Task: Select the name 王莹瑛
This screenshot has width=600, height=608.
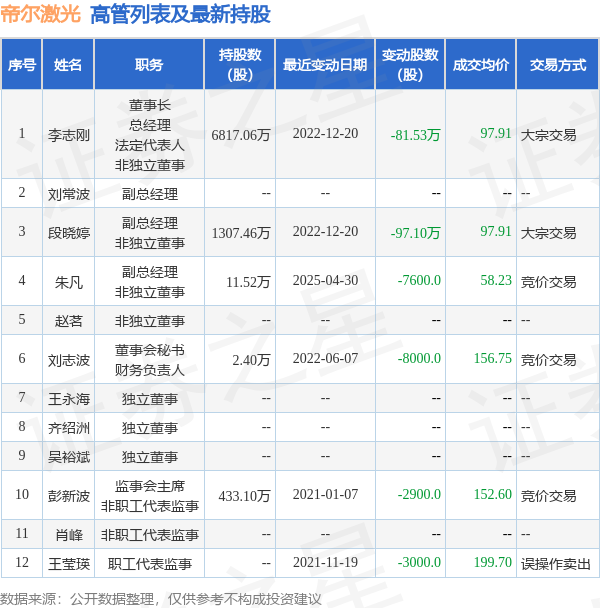Action: pyautogui.click(x=69, y=564)
